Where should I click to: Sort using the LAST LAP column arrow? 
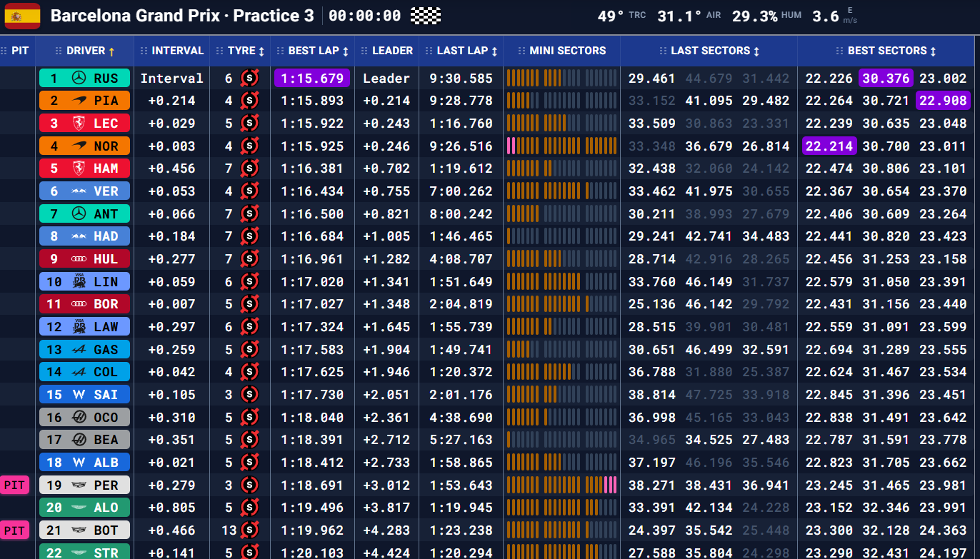(494, 51)
